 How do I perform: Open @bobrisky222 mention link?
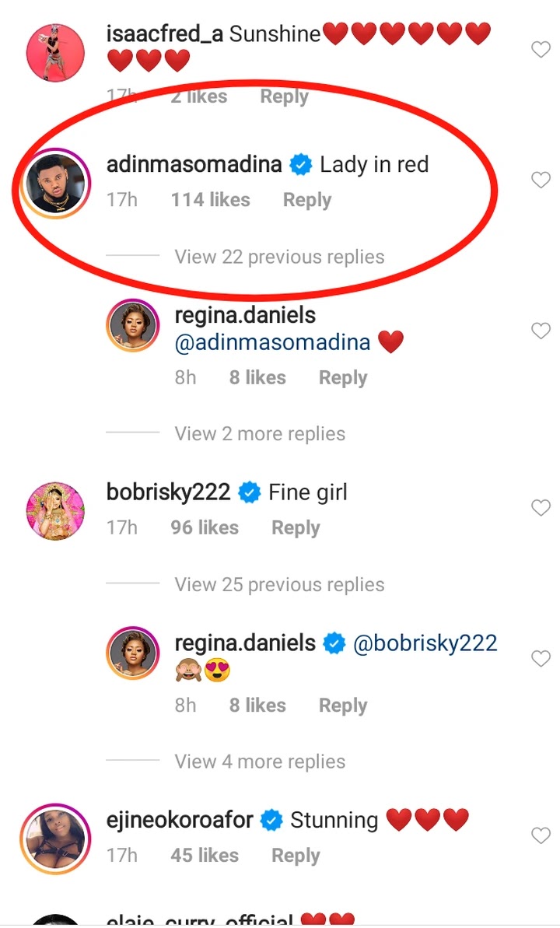click(425, 644)
